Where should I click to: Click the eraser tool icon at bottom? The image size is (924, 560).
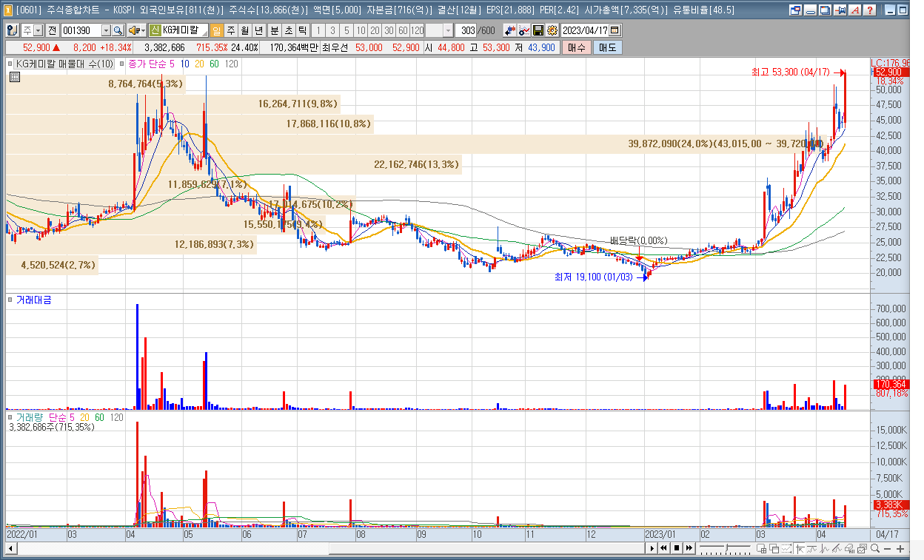coord(849,548)
